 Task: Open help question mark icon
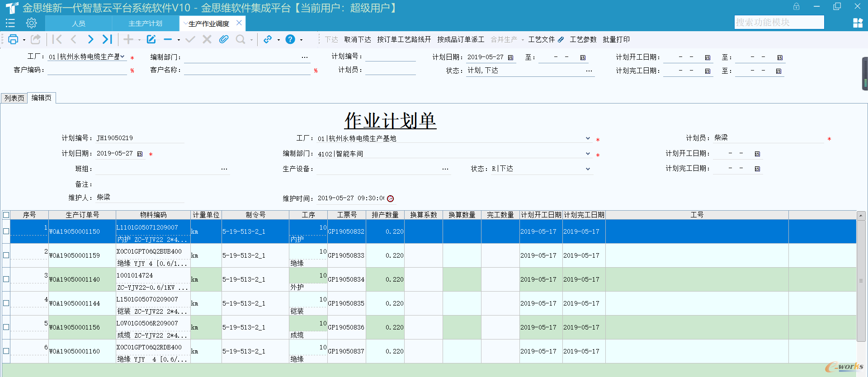coord(290,39)
